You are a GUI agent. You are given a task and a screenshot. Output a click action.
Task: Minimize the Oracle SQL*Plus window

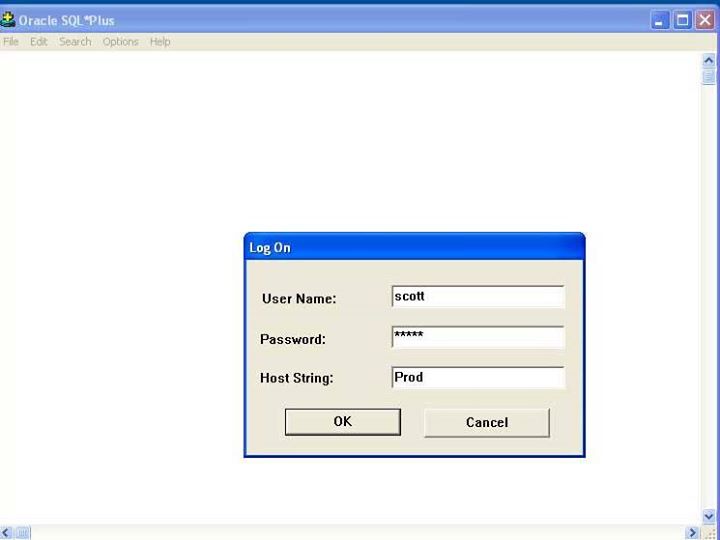tap(660, 20)
